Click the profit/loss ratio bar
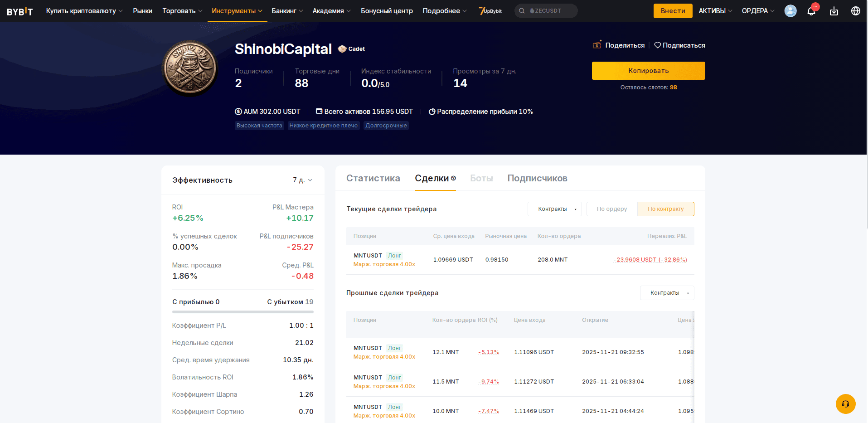 pyautogui.click(x=243, y=312)
